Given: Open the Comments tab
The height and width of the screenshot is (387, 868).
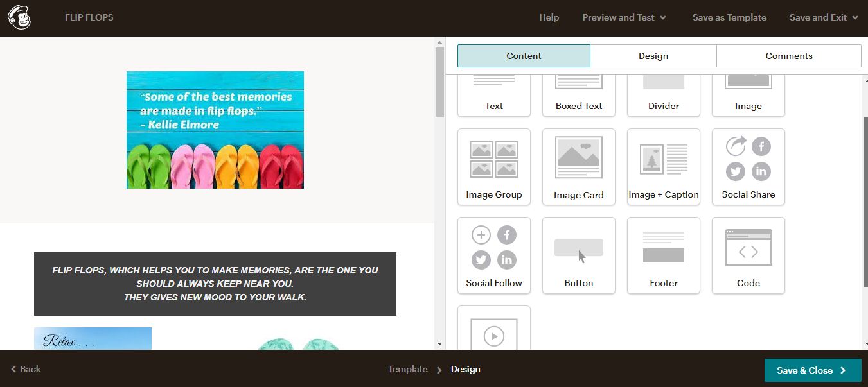Looking at the screenshot, I should (x=789, y=56).
